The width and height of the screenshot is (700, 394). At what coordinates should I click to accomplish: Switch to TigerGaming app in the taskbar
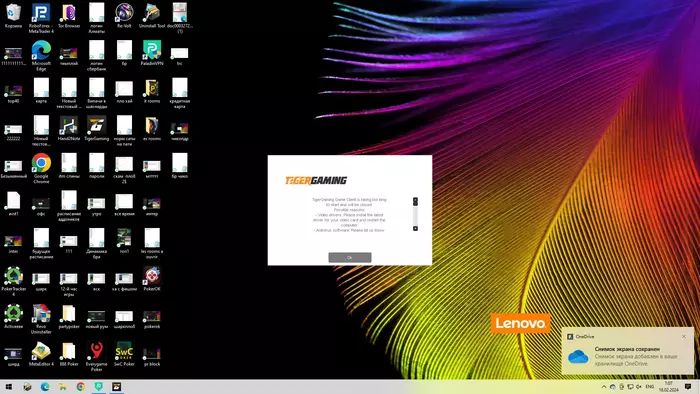tap(117, 387)
